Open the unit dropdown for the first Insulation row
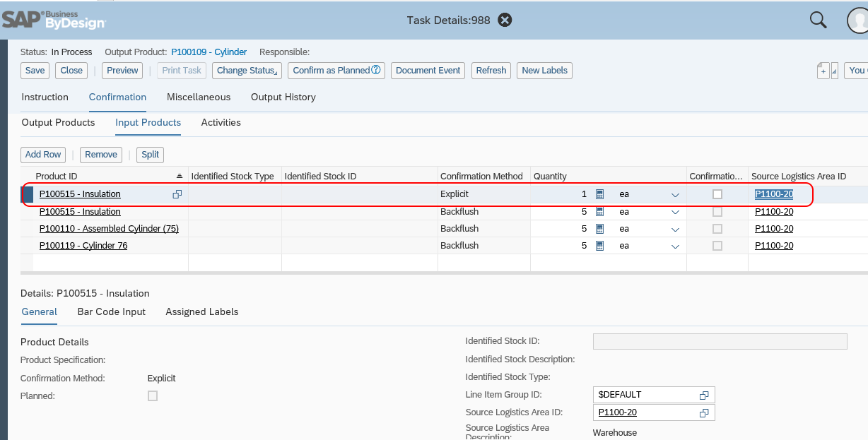This screenshot has height=440, width=868. (675, 194)
